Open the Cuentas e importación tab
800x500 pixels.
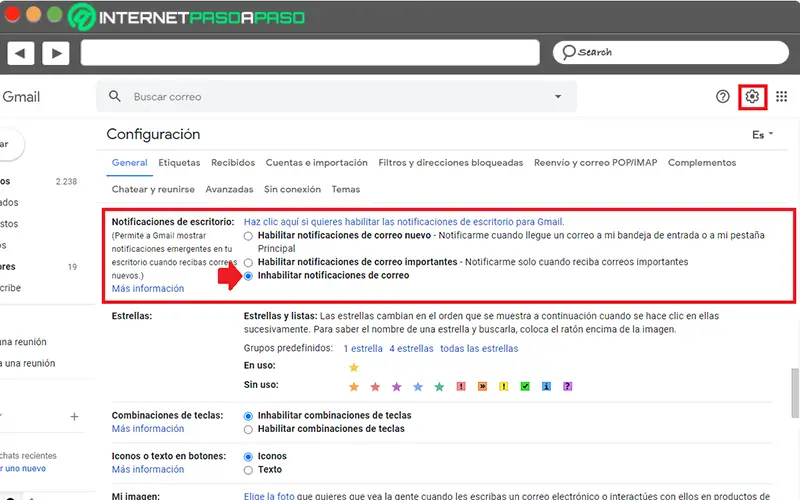tap(316, 163)
